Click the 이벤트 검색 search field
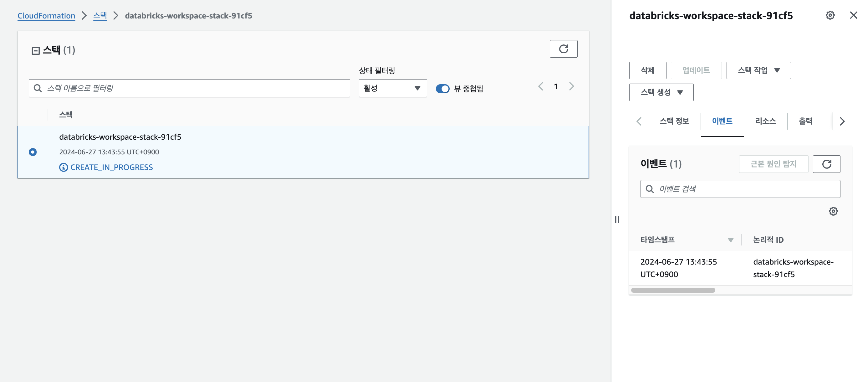This screenshot has width=868, height=382. point(740,189)
